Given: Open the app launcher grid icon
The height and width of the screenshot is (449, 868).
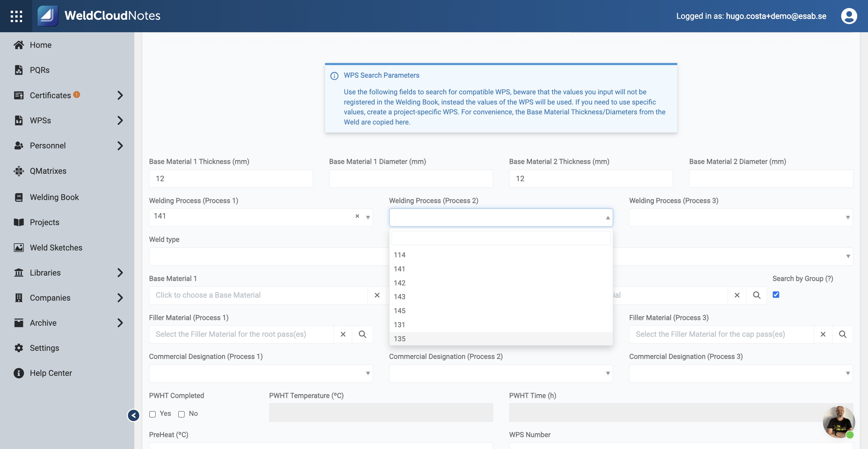Looking at the screenshot, I should [x=16, y=16].
